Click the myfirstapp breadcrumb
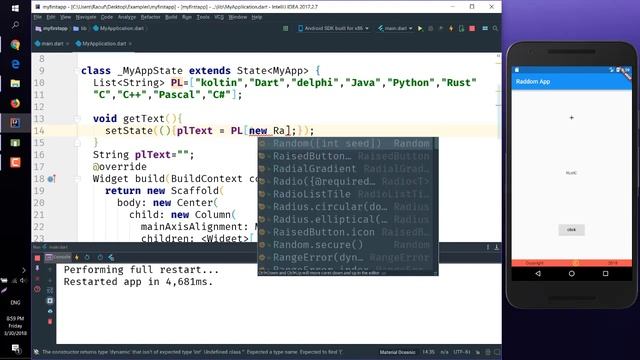640x360 pixels. pos(51,29)
